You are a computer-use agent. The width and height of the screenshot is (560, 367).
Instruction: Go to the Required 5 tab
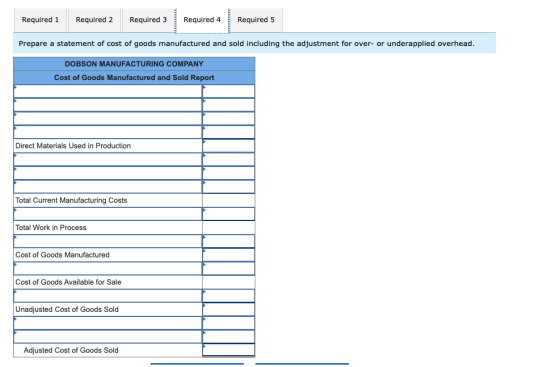256,20
